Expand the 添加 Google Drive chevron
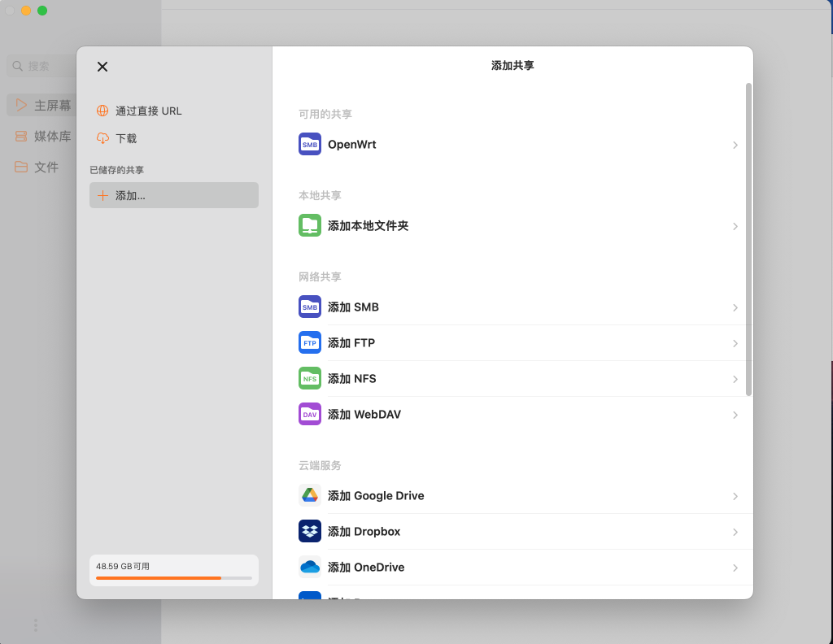This screenshot has width=833, height=644. point(735,496)
